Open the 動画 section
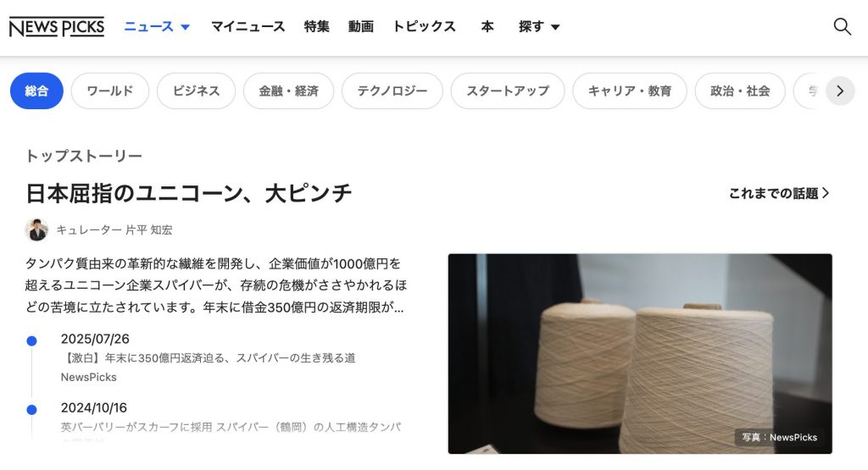 click(x=361, y=26)
